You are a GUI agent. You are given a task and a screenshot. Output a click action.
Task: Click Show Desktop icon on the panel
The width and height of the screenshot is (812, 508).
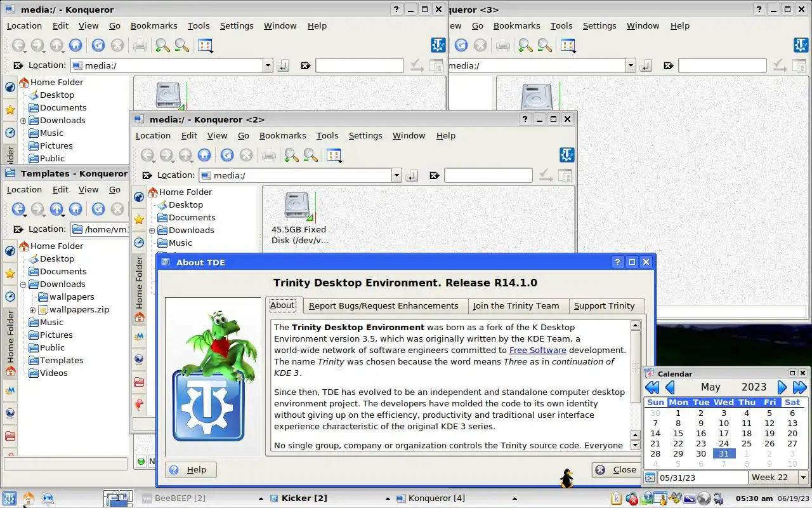(48, 498)
